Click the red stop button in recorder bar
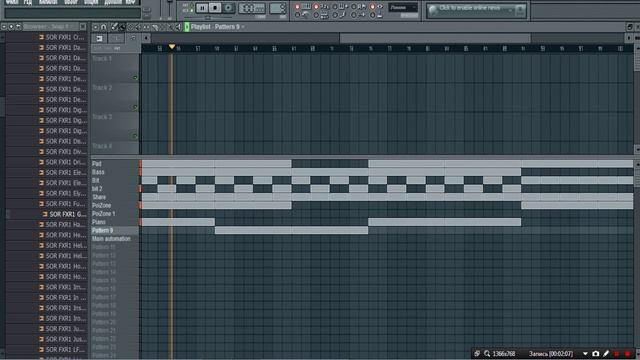 pos(627,354)
